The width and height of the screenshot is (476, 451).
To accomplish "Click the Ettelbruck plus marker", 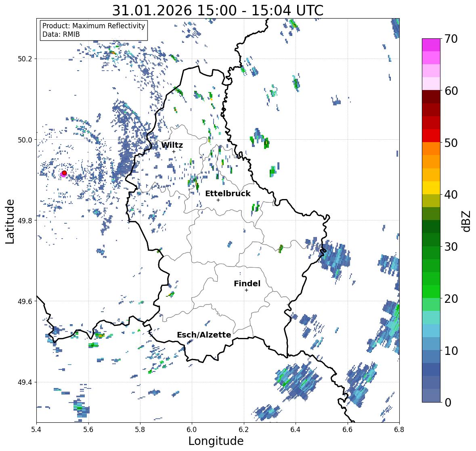I will (218, 200).
